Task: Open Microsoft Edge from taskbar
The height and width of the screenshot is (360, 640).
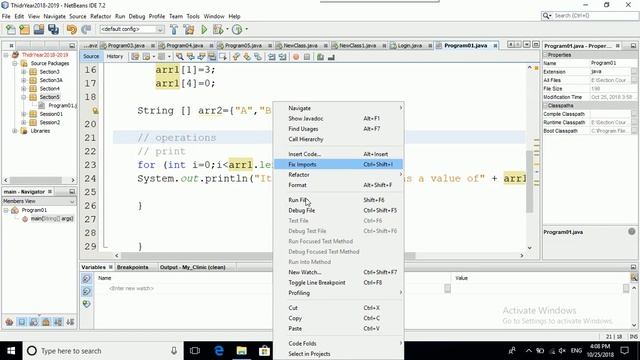Action: tap(219, 351)
